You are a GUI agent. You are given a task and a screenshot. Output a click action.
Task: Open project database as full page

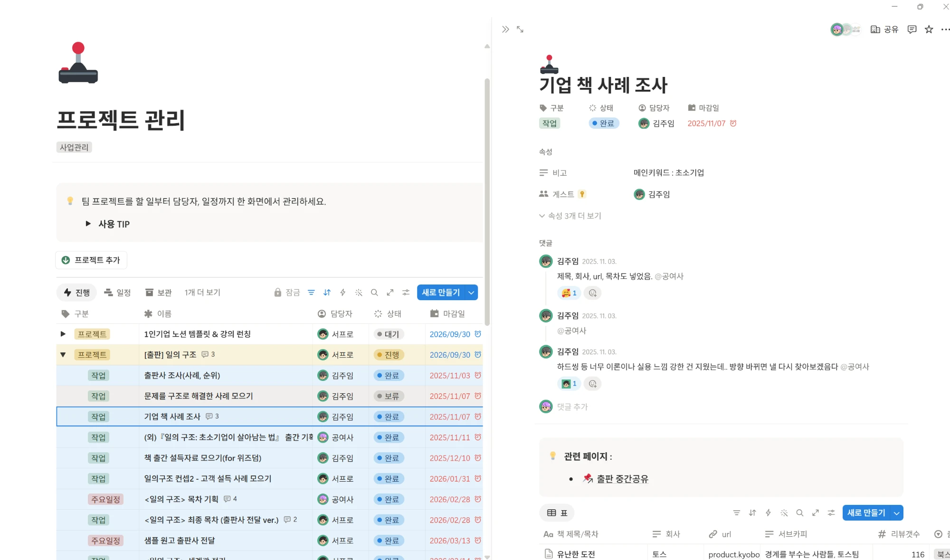[390, 293]
